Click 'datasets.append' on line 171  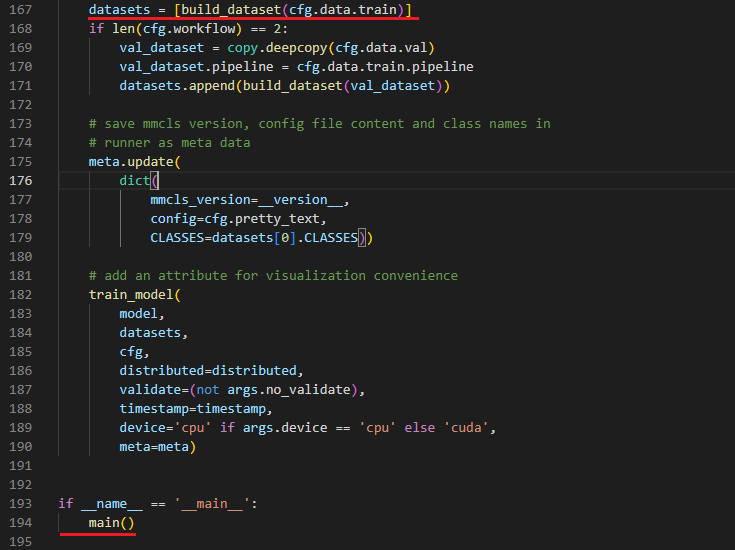pyautogui.click(x=177, y=86)
